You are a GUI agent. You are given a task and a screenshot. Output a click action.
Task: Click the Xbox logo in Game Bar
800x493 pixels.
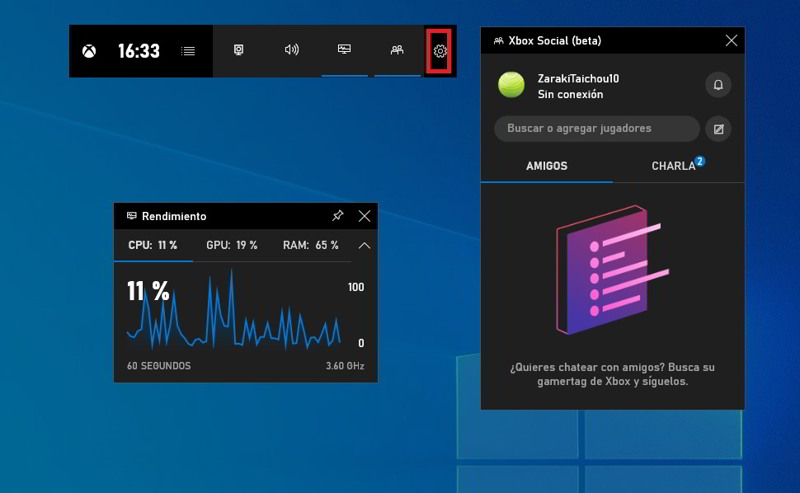[x=89, y=51]
